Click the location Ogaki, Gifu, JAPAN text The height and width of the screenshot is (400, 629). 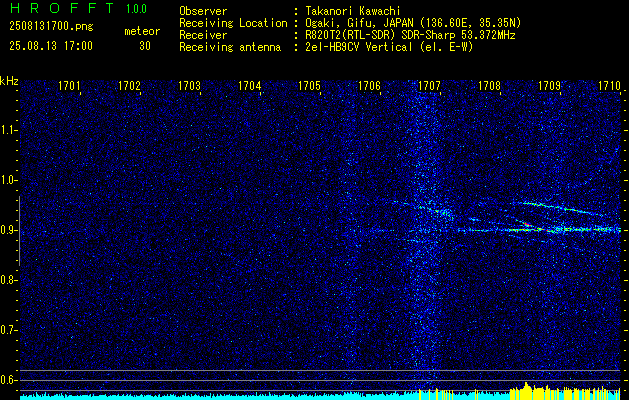[x=412, y=23]
